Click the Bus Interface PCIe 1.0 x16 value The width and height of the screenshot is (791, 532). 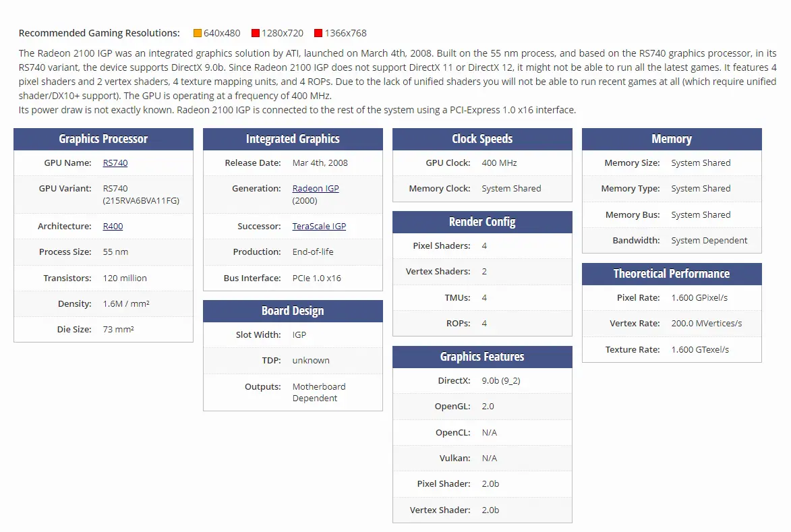pyautogui.click(x=317, y=278)
